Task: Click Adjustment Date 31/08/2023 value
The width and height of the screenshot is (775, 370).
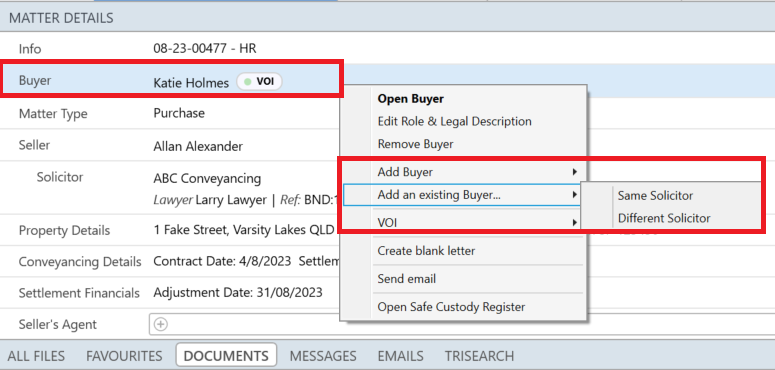Action: coord(238,292)
